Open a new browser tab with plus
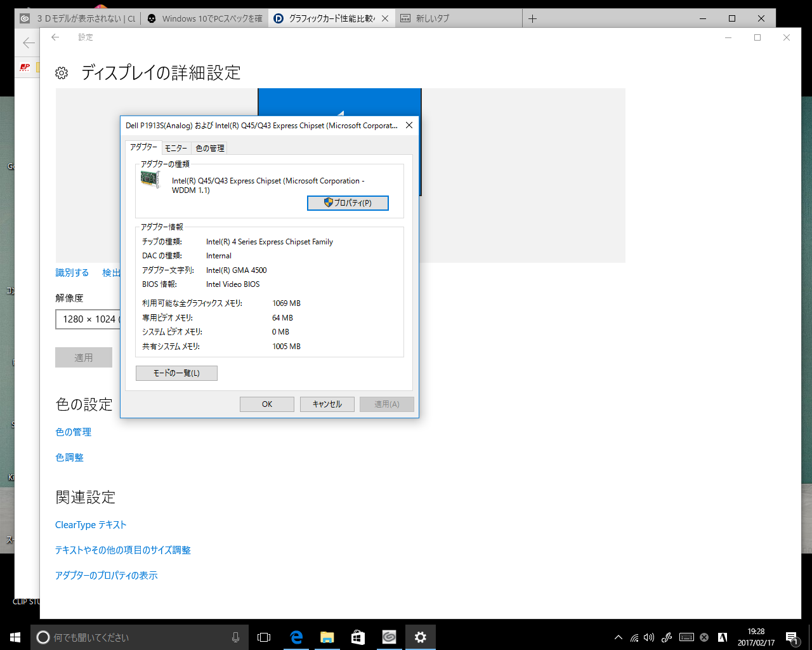 pos(533,18)
